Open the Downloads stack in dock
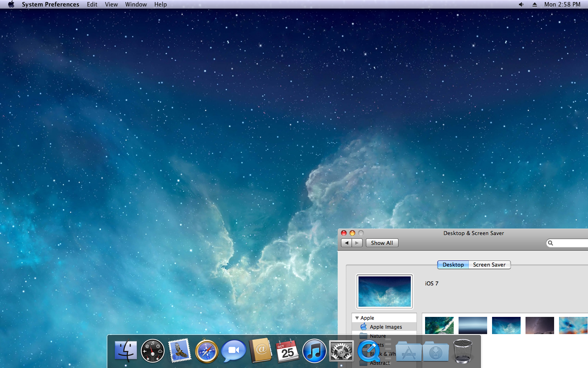588x368 pixels. (436, 352)
